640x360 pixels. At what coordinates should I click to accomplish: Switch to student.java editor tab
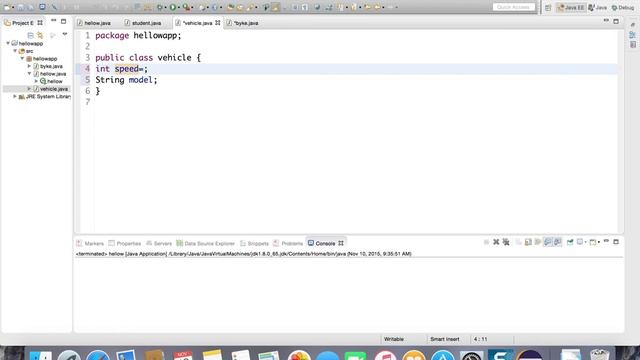point(143,23)
